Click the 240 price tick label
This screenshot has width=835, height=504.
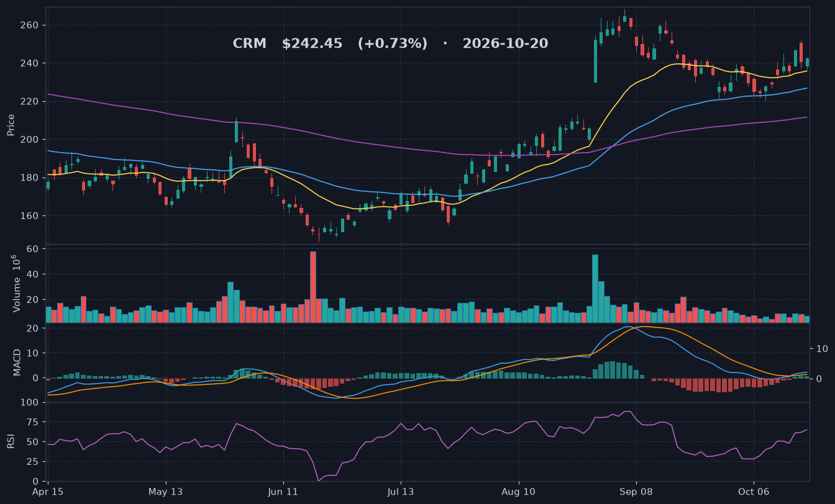pyautogui.click(x=30, y=63)
